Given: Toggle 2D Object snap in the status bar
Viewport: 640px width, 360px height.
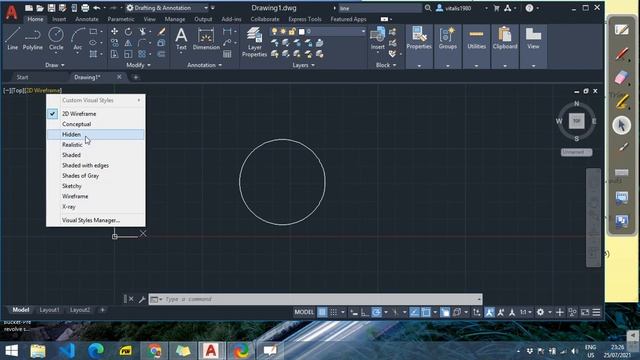Looking at the screenshot, I should point(426,312).
